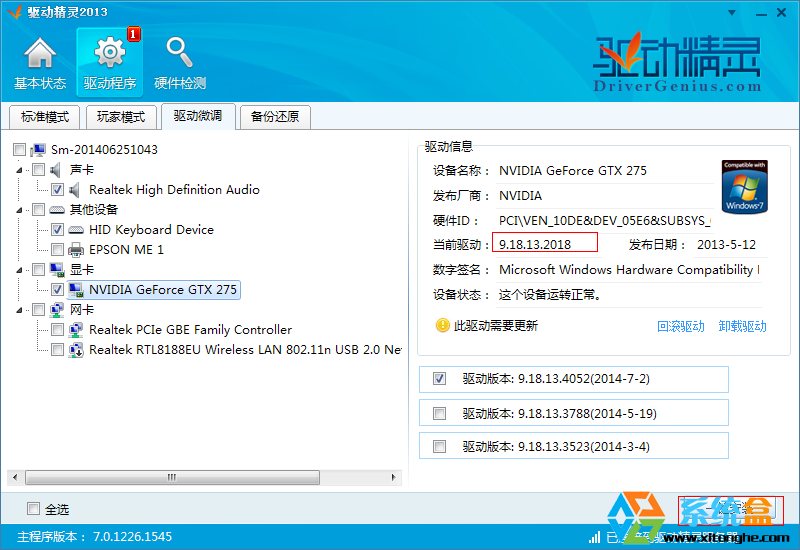Click the 回滚驱动 link
The height and width of the screenshot is (550, 800).
point(681,326)
